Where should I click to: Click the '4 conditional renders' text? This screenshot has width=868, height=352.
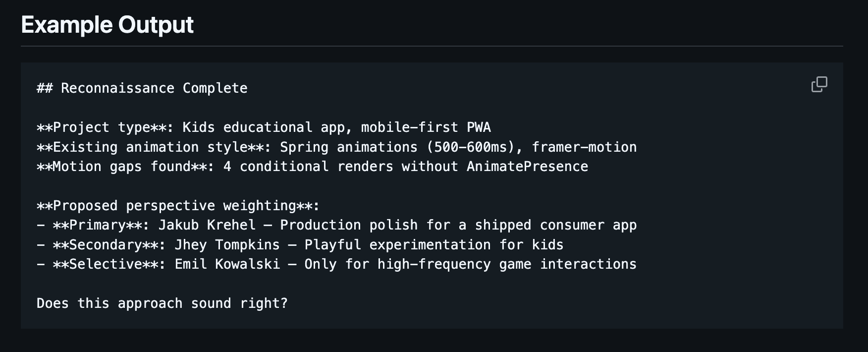click(x=308, y=167)
